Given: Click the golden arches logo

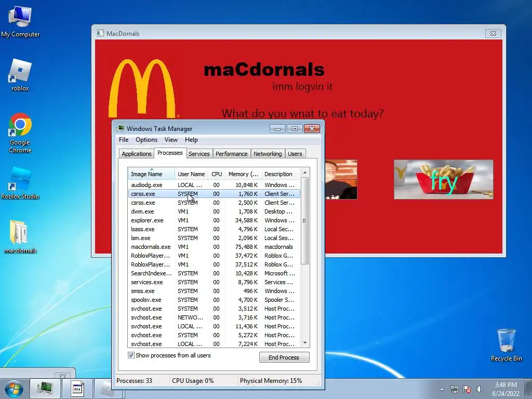Looking at the screenshot, I should [x=142, y=88].
